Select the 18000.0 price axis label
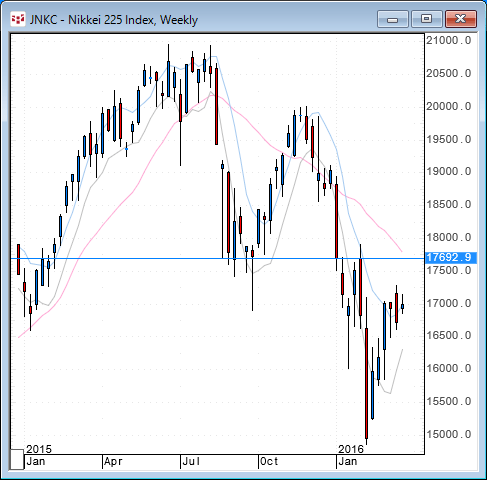Viewport: 487px width, 480px height. pyautogui.click(x=449, y=237)
